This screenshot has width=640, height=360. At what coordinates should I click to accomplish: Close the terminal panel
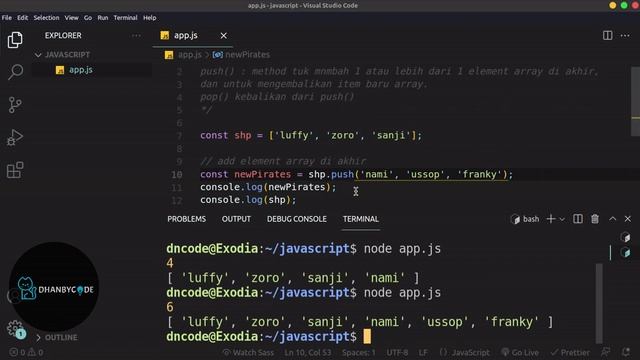(x=628, y=219)
